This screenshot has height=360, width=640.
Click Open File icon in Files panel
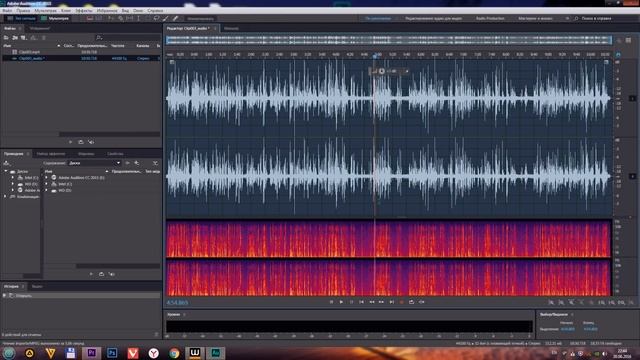click(x=6, y=38)
